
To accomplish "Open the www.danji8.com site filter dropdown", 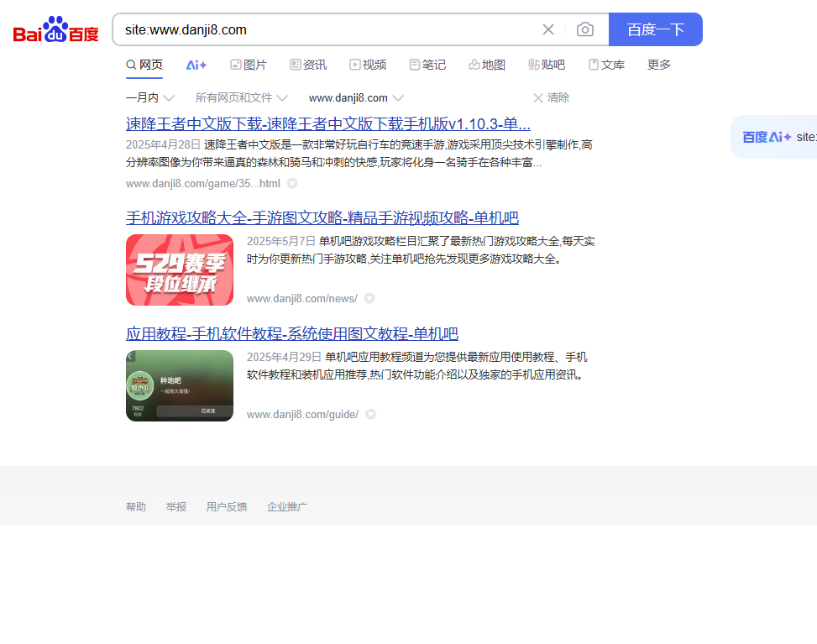I will pyautogui.click(x=356, y=98).
